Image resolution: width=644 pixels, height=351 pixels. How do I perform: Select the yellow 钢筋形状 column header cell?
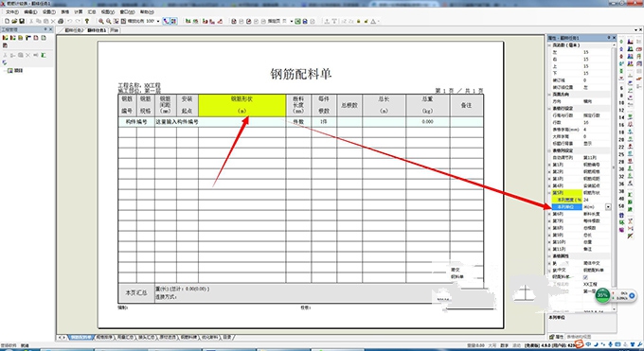click(x=241, y=106)
